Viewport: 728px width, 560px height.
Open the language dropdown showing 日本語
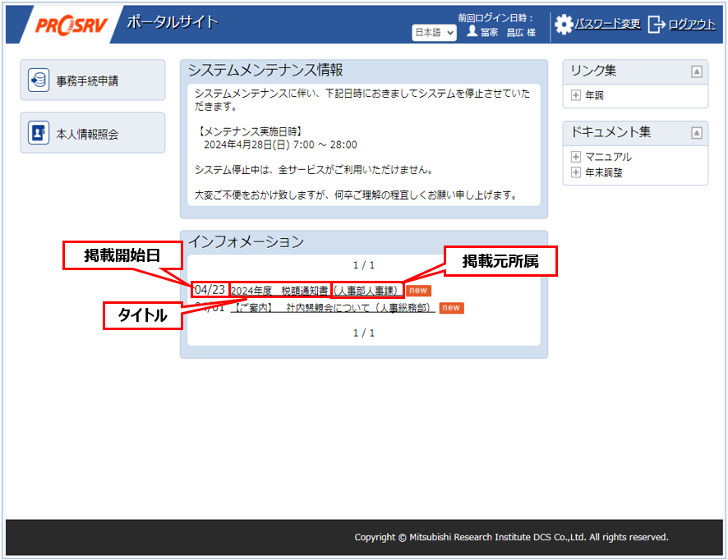(434, 33)
